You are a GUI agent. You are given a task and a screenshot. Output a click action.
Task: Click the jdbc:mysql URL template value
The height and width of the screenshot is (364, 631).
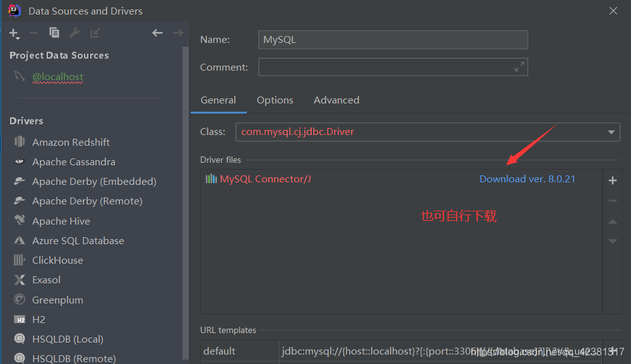pos(440,351)
